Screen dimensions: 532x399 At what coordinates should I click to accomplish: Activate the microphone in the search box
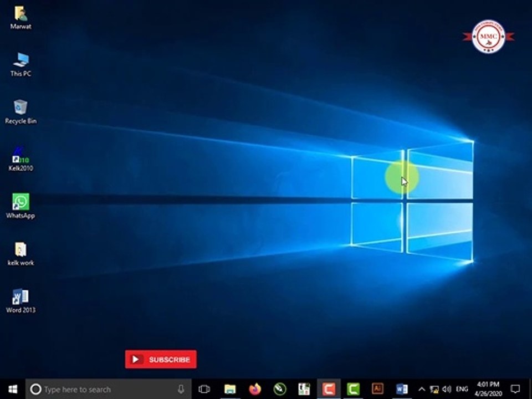point(181,389)
